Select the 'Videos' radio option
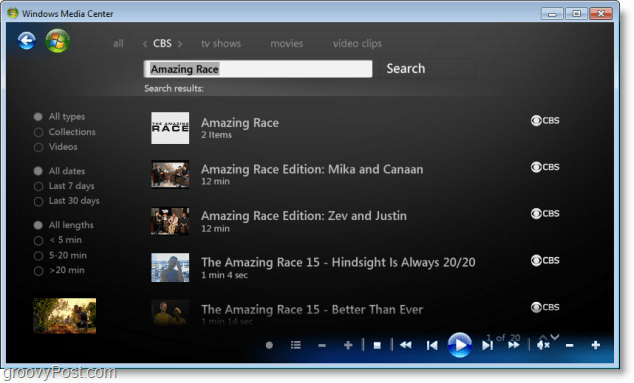634x383 pixels. (x=55, y=147)
